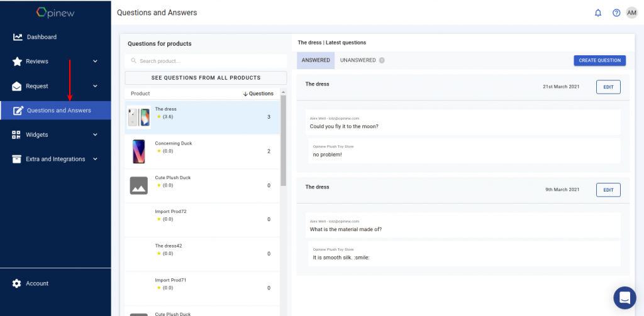This screenshot has height=316, width=644.
Task: Click the Opinew logo
Action: pos(55,13)
